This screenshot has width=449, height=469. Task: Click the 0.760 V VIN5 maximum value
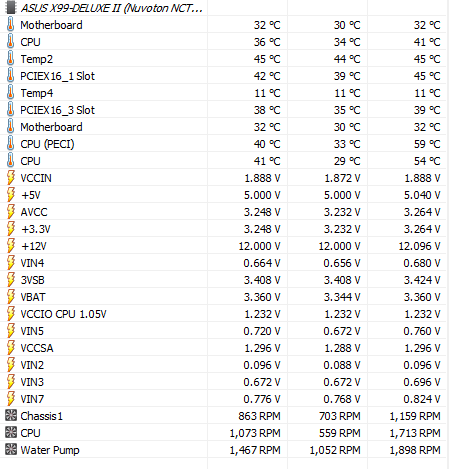pyautogui.click(x=422, y=331)
